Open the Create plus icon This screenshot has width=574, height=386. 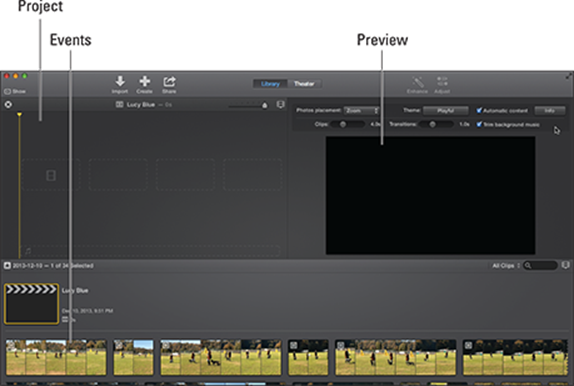(145, 81)
